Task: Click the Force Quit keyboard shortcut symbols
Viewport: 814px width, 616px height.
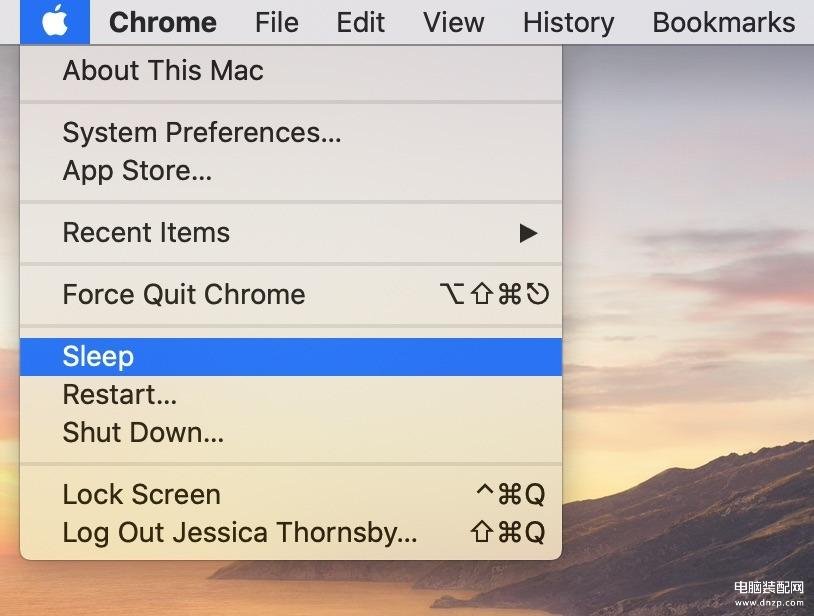Action: 494,294
